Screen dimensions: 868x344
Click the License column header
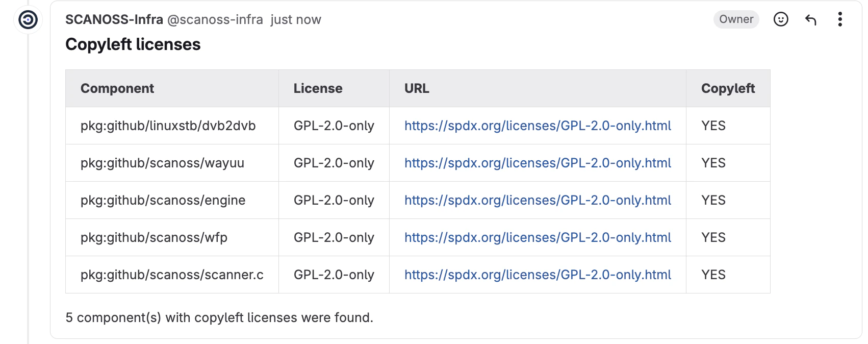point(334,88)
